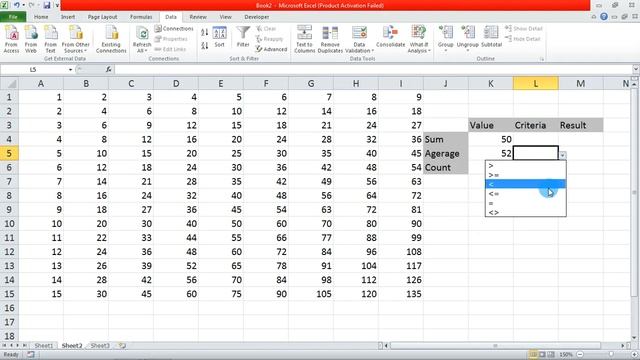The width and height of the screenshot is (640, 360).
Task: Switch to the Home tab
Action: pyautogui.click(x=41, y=17)
